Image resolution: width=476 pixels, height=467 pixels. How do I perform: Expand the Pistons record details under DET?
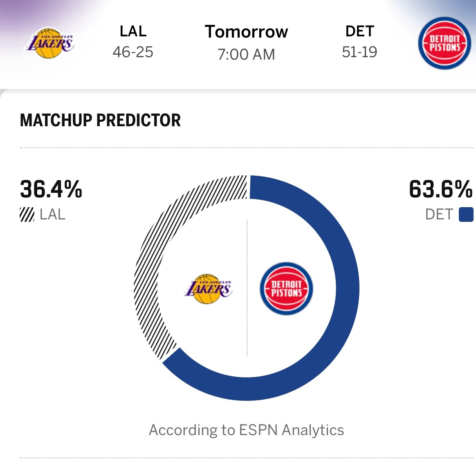(360, 52)
